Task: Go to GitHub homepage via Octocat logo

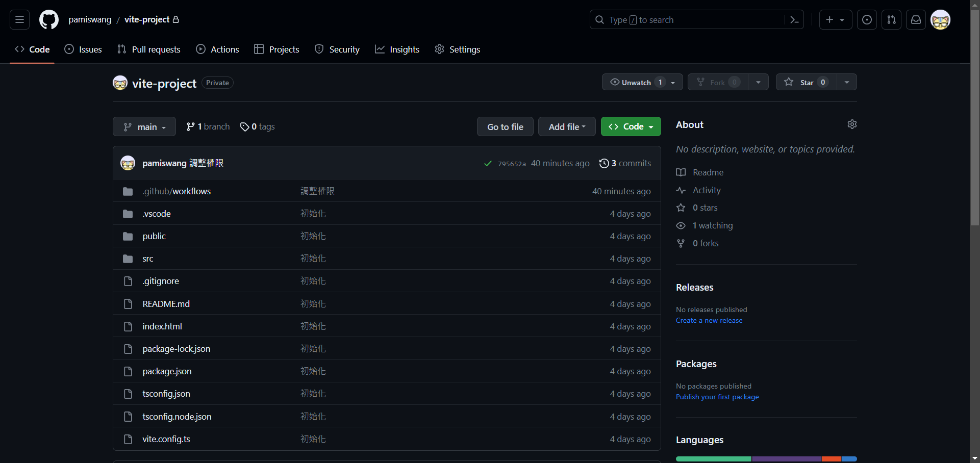Action: 49,20
